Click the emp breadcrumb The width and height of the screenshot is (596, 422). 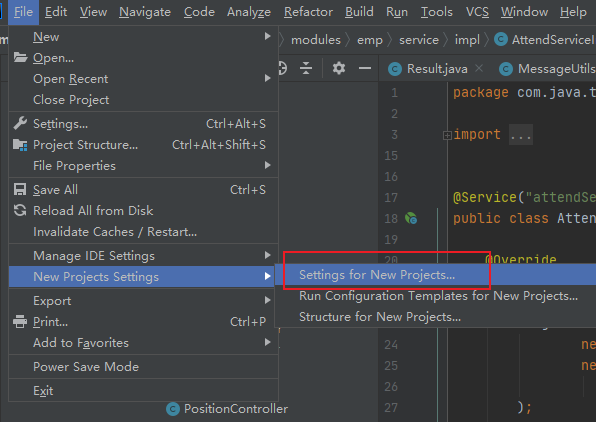369,40
